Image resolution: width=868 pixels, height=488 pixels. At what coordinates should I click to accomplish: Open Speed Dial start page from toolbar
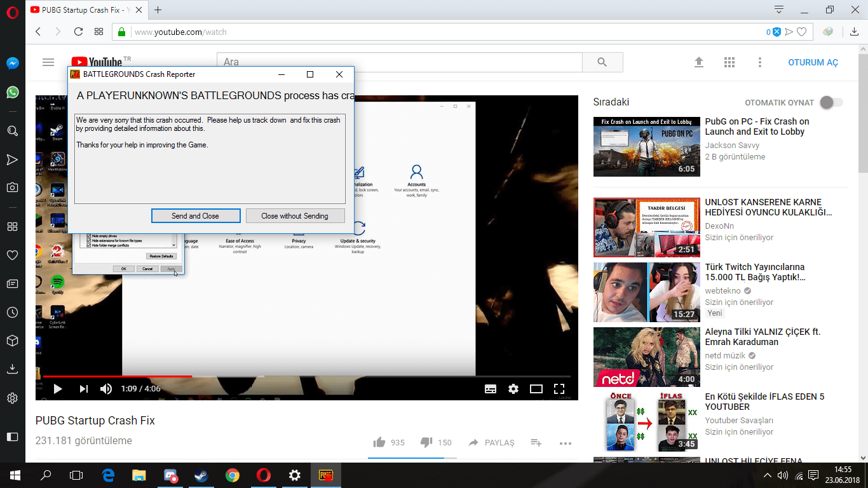(98, 32)
